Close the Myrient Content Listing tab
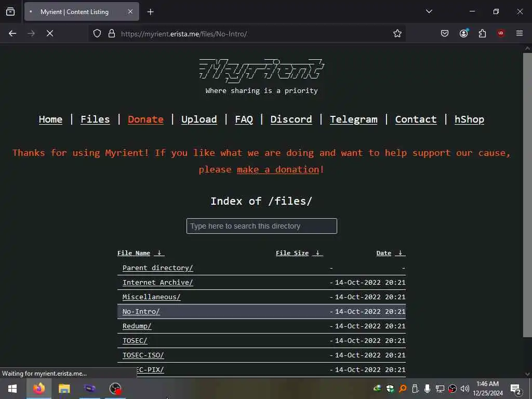 [x=130, y=12]
